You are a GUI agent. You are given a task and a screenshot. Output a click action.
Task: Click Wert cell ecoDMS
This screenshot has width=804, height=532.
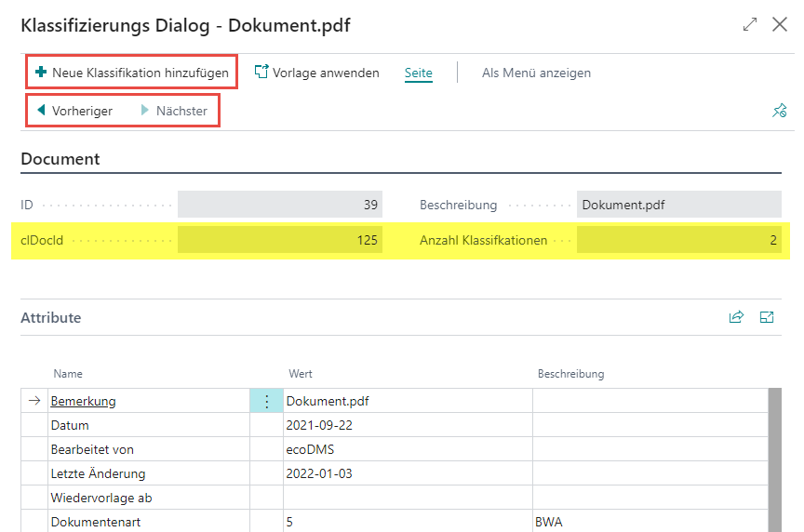pos(408,449)
